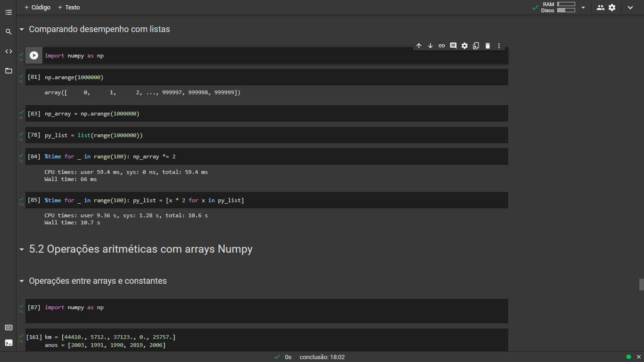This screenshot has height=362, width=644.
Task: Click the 'Wall time: 10.7 s' output
Action: point(72,222)
